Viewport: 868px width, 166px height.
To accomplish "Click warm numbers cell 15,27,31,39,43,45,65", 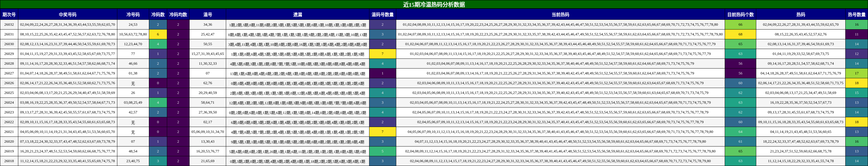I will click(x=208, y=54).
